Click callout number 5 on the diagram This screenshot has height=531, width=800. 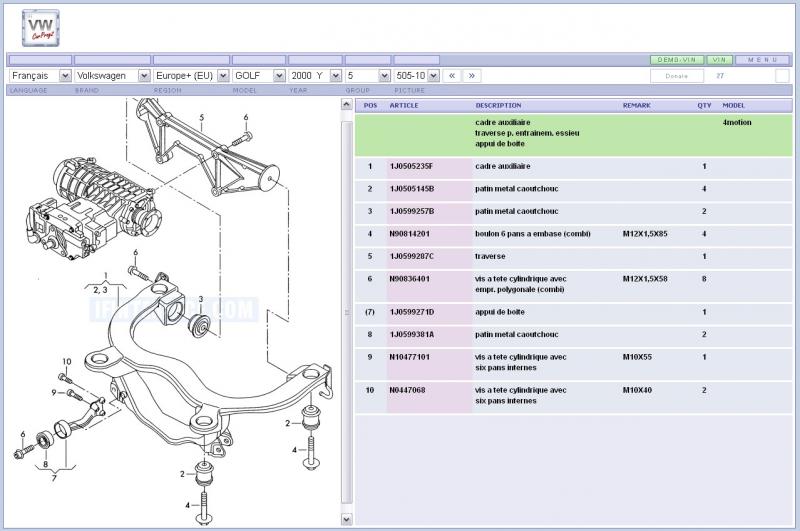coord(202,118)
